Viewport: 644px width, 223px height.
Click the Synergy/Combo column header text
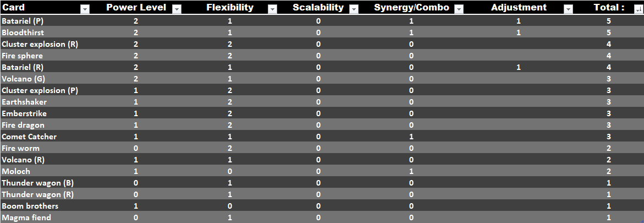pyautogui.click(x=411, y=7)
